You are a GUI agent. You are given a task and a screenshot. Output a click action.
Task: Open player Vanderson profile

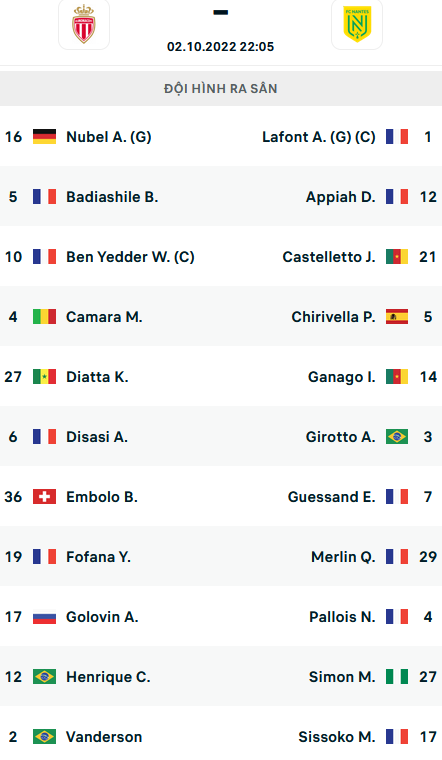click(x=104, y=737)
